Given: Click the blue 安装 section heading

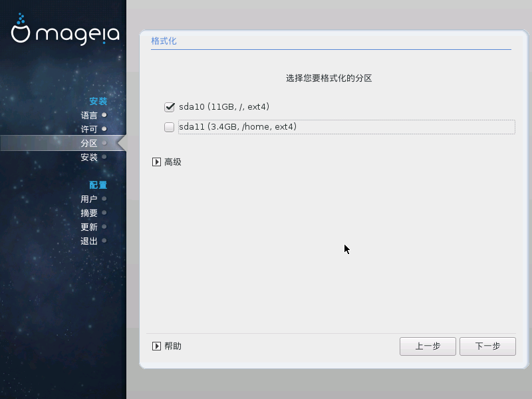Looking at the screenshot, I should (x=98, y=101).
